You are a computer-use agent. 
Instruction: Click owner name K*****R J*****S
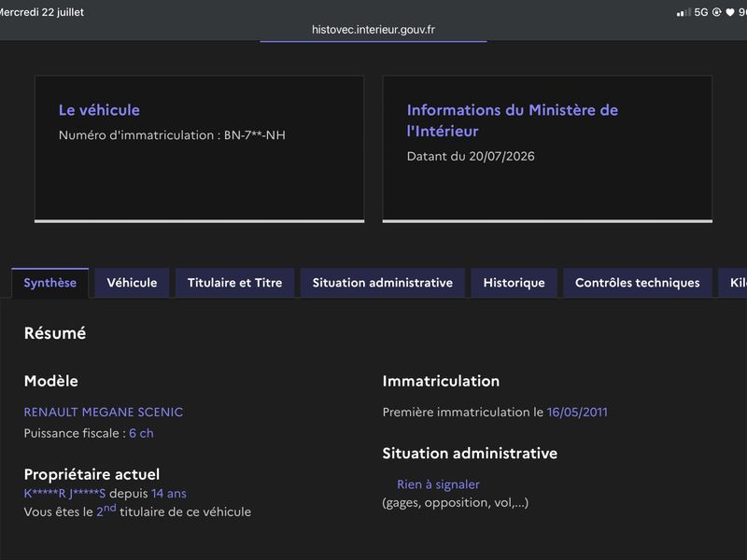pos(64,494)
